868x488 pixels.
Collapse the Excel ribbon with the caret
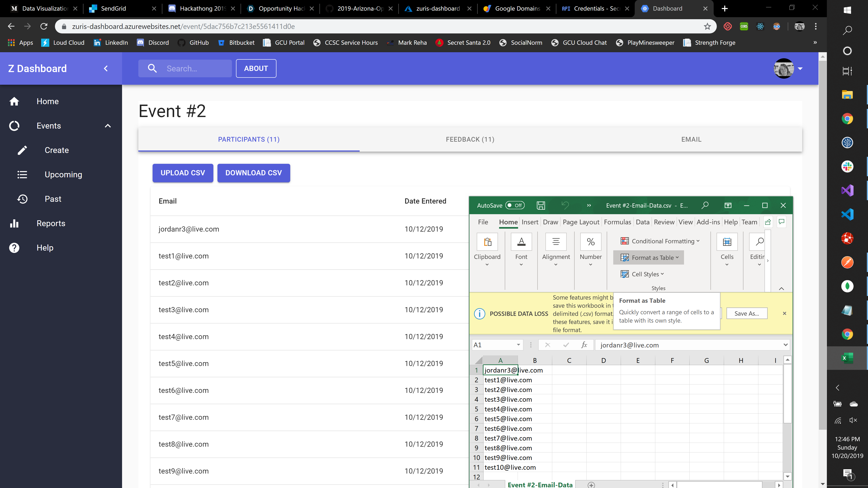point(781,289)
